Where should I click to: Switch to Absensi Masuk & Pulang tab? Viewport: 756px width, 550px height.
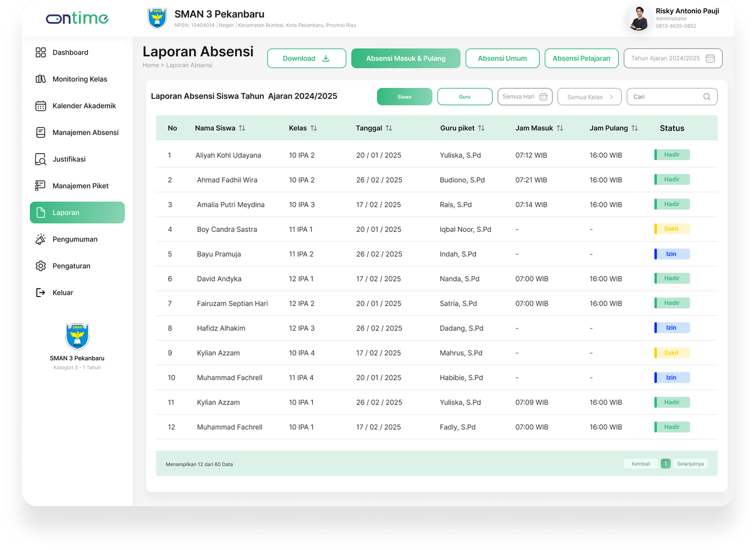click(x=406, y=58)
